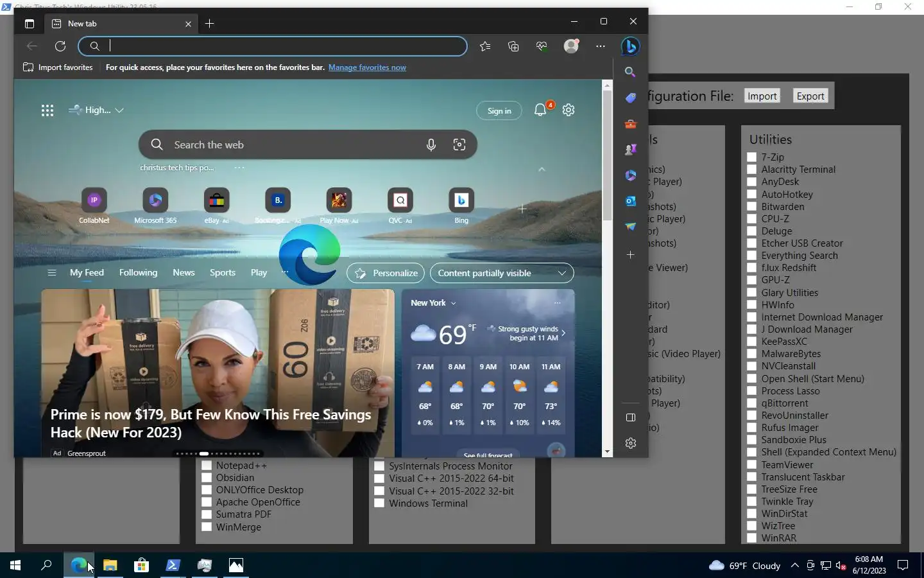The width and height of the screenshot is (924, 578).
Task: Open sidebar Shopping tag icon
Action: pyautogui.click(x=631, y=98)
